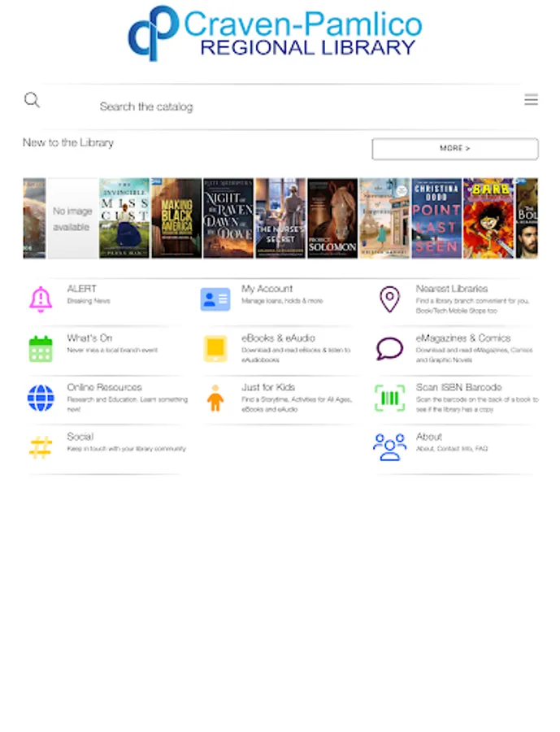The height and width of the screenshot is (732, 560).
Task: Click the 'New to the Library' heading
Action: 68,143
